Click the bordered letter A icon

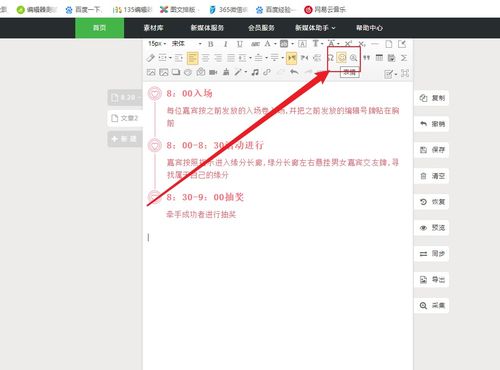[x=302, y=44]
